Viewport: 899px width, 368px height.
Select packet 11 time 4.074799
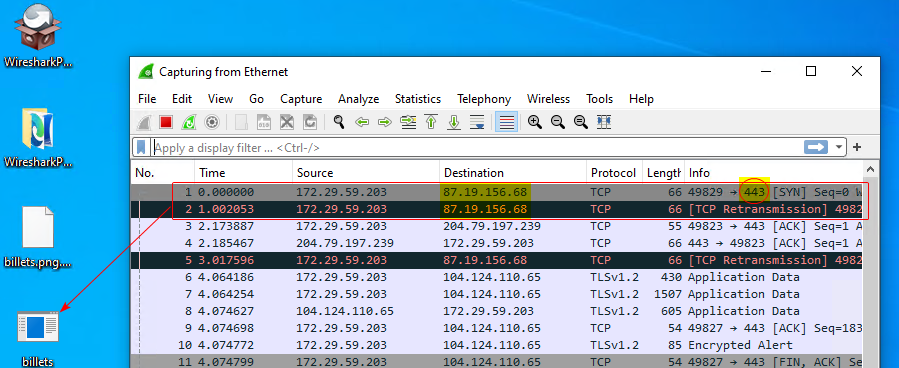click(x=226, y=362)
